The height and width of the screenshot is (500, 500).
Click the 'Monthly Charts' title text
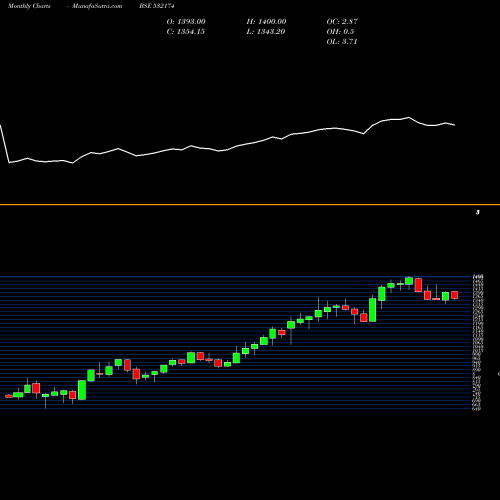point(29,6)
